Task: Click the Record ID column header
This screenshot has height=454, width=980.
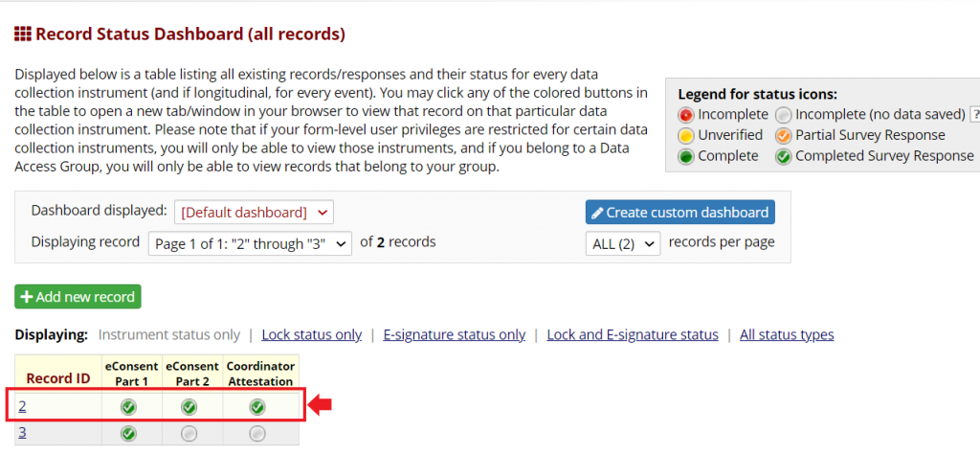Action: (57, 378)
